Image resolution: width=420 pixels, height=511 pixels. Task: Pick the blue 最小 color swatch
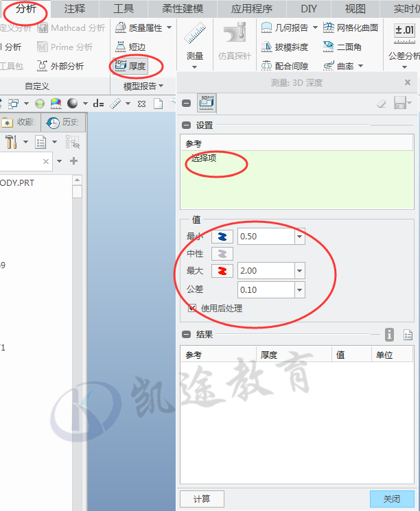(222, 237)
